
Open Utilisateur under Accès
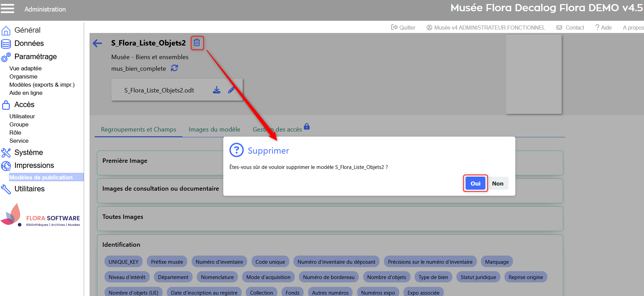pos(22,116)
